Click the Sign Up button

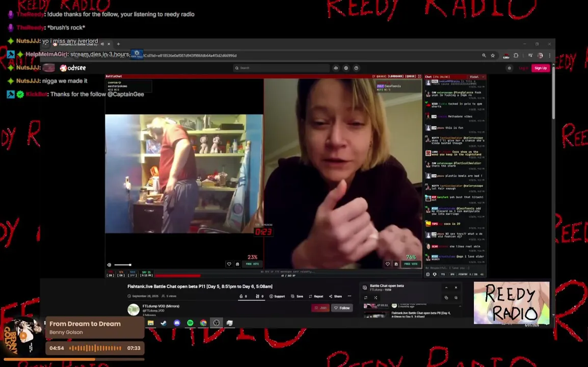541,68
